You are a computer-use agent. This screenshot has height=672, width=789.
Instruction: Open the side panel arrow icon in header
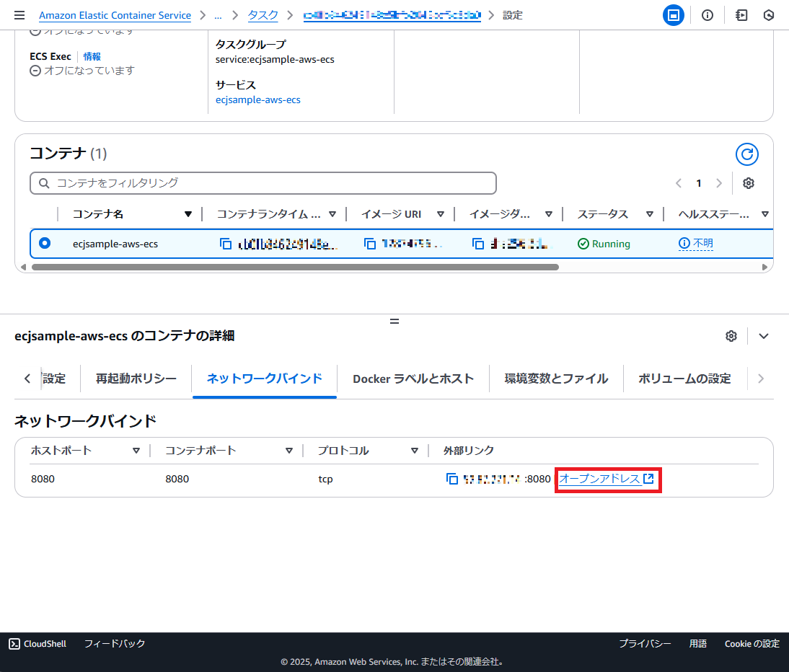[x=741, y=15]
